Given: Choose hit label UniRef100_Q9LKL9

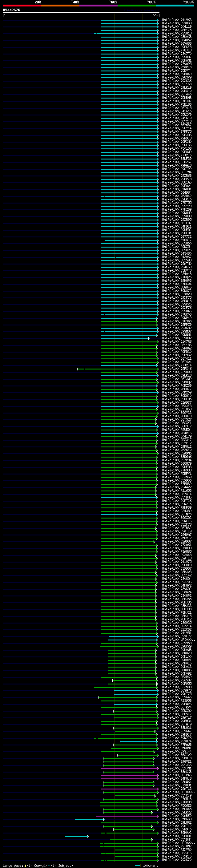Looking at the screenshot, I should pyautogui.click(x=176, y=88).
